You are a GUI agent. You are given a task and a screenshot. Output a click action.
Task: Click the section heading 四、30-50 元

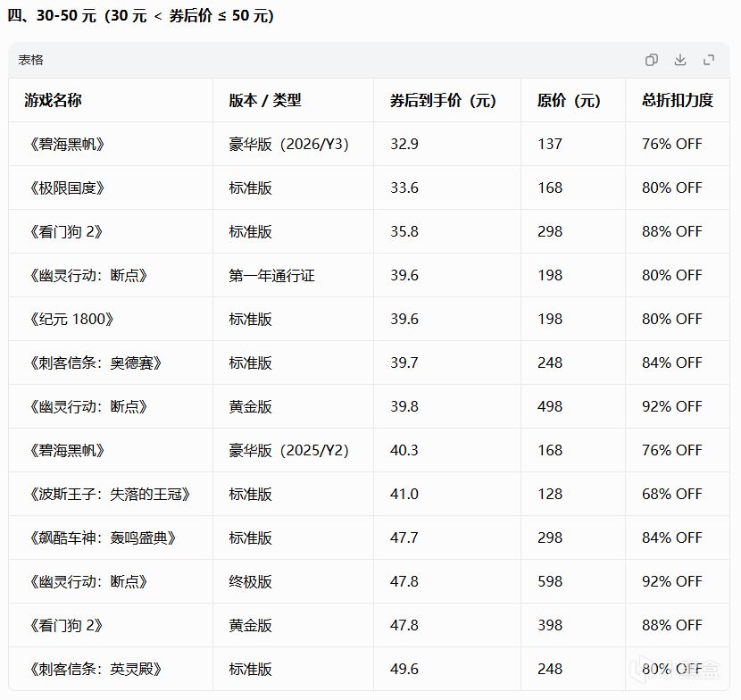[x=141, y=15]
